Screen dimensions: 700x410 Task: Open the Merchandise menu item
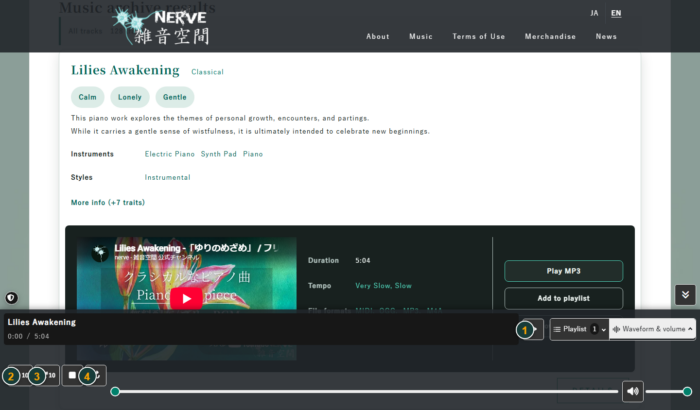tap(550, 37)
